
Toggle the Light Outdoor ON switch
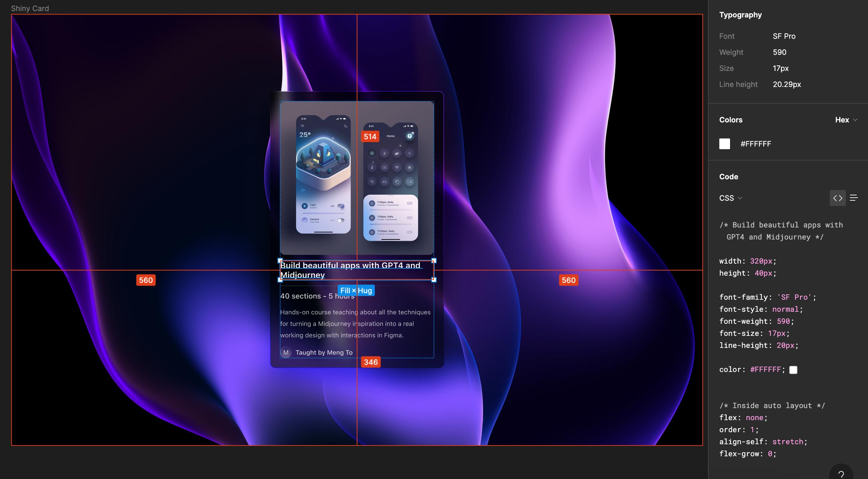(341, 206)
